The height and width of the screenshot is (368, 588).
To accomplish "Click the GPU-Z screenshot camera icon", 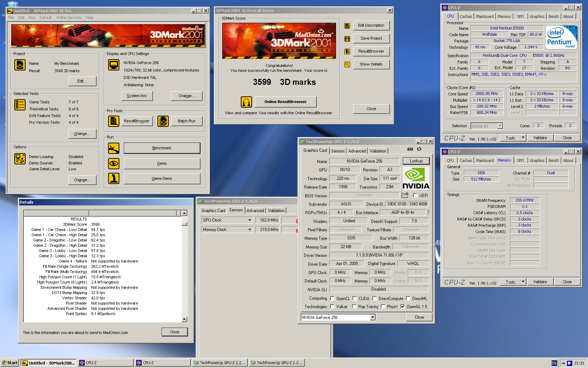I will click(410, 149).
